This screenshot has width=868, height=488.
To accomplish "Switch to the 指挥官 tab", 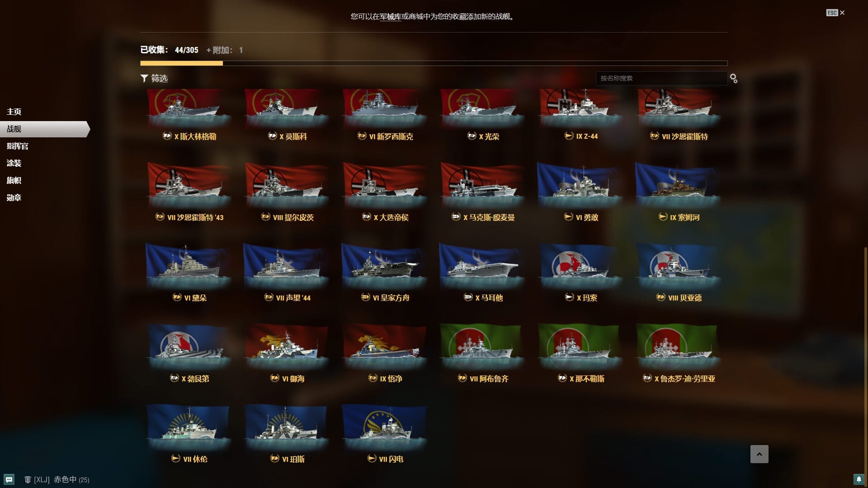I will (x=17, y=146).
